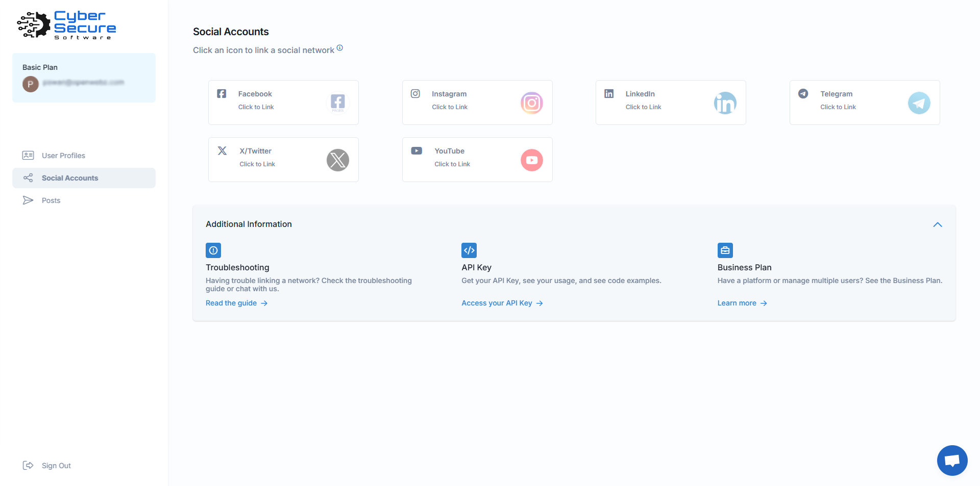Click the Telegram card title text
Screen dimensions: 980x486
coord(836,94)
